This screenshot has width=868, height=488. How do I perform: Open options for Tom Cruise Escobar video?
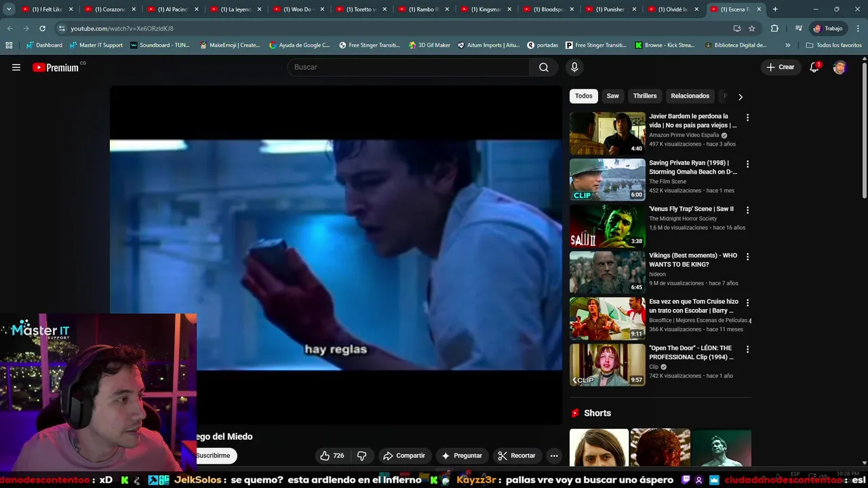(747, 303)
